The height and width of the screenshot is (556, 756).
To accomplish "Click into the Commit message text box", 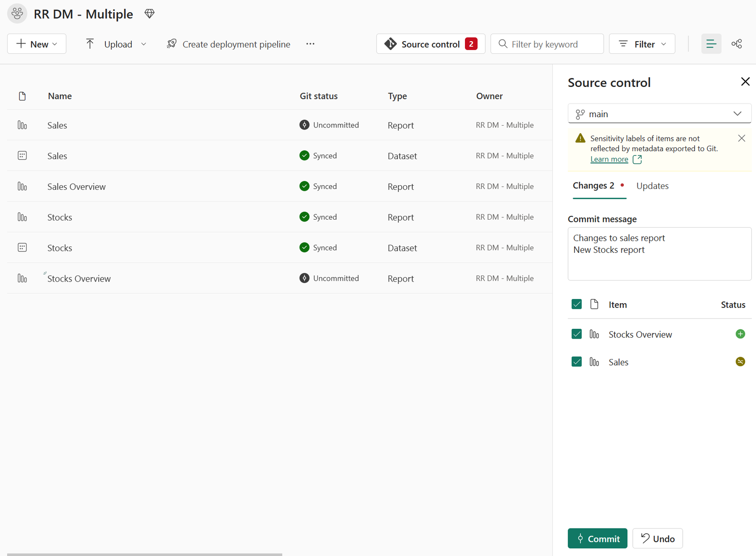I will tap(660, 254).
